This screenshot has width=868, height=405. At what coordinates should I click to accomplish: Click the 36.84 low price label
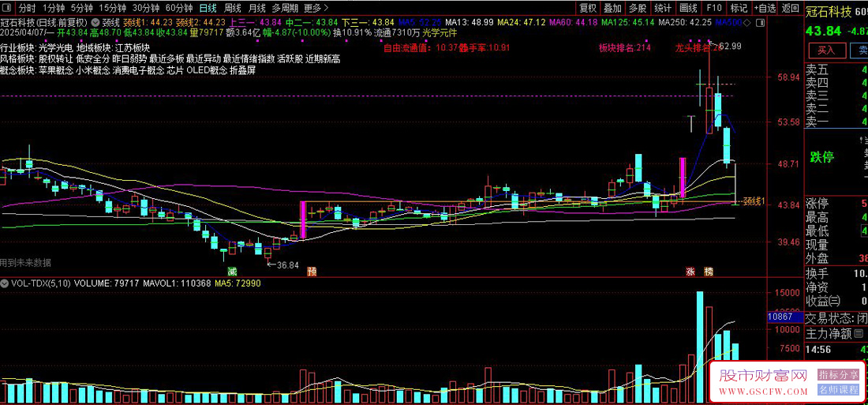[287, 264]
